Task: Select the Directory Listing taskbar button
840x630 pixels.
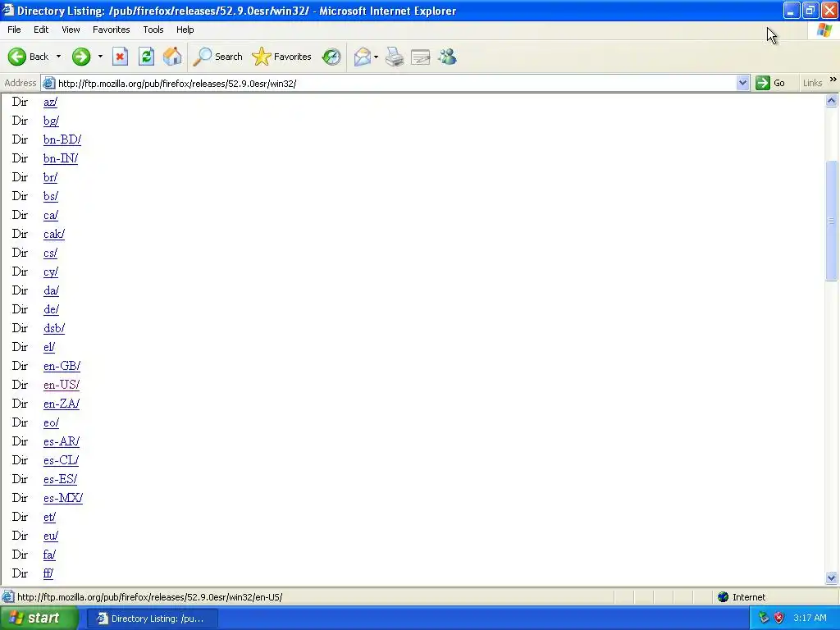Action: coord(152,619)
